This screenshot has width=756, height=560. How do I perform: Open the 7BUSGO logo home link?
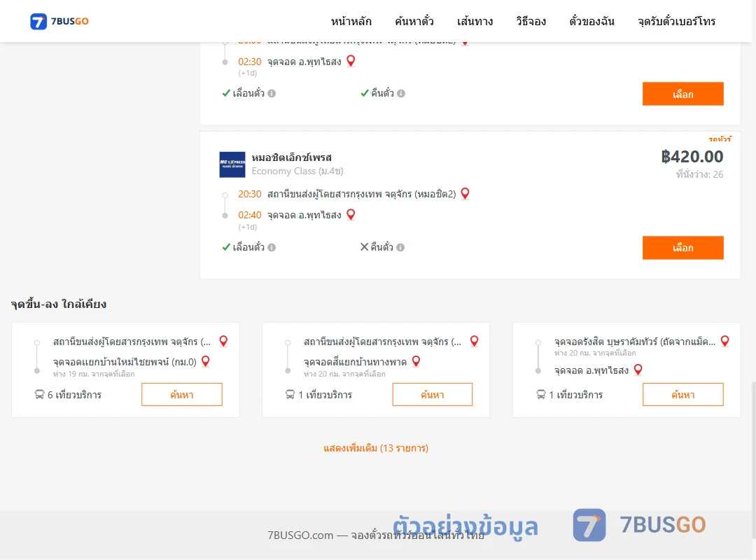pos(59,21)
